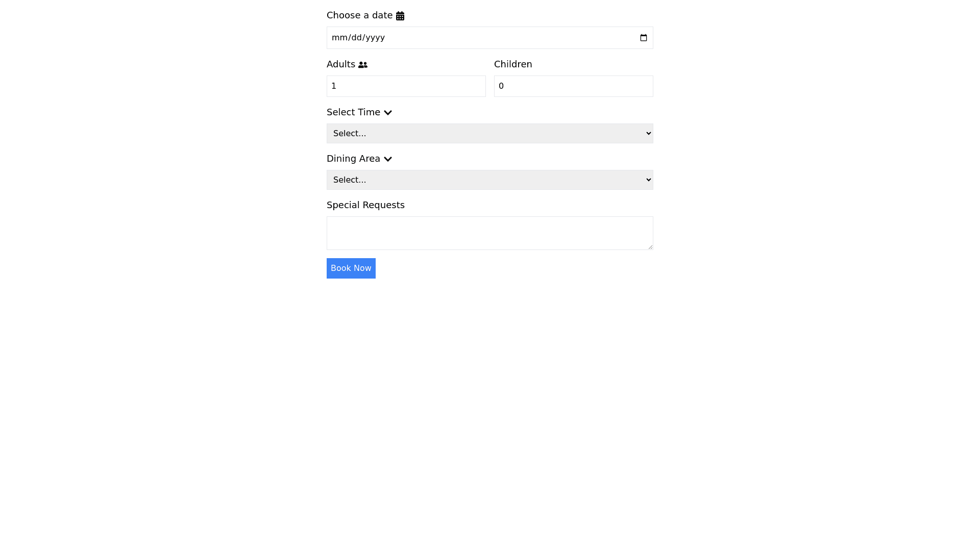The height and width of the screenshot is (551, 980).
Task: Click the Adults label text
Action: (x=340, y=64)
